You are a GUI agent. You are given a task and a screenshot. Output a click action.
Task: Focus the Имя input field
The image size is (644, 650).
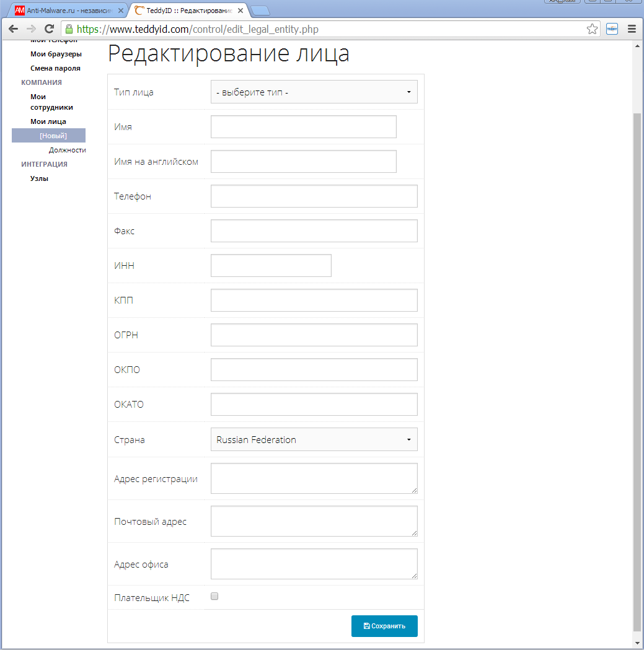pos(304,127)
